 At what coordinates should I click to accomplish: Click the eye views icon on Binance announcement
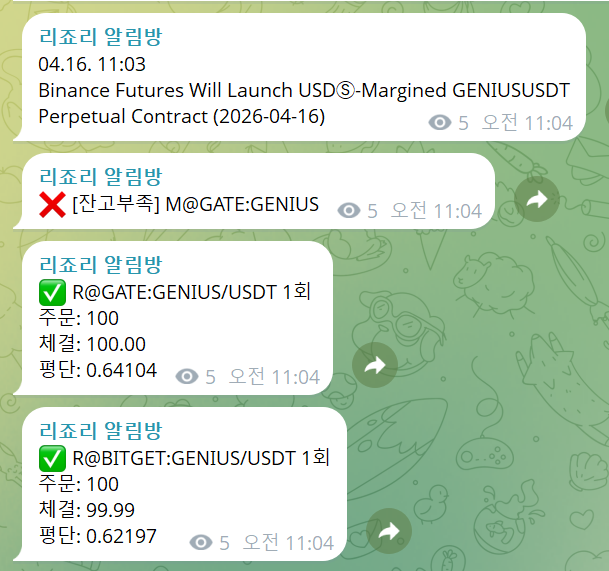pyautogui.click(x=440, y=123)
